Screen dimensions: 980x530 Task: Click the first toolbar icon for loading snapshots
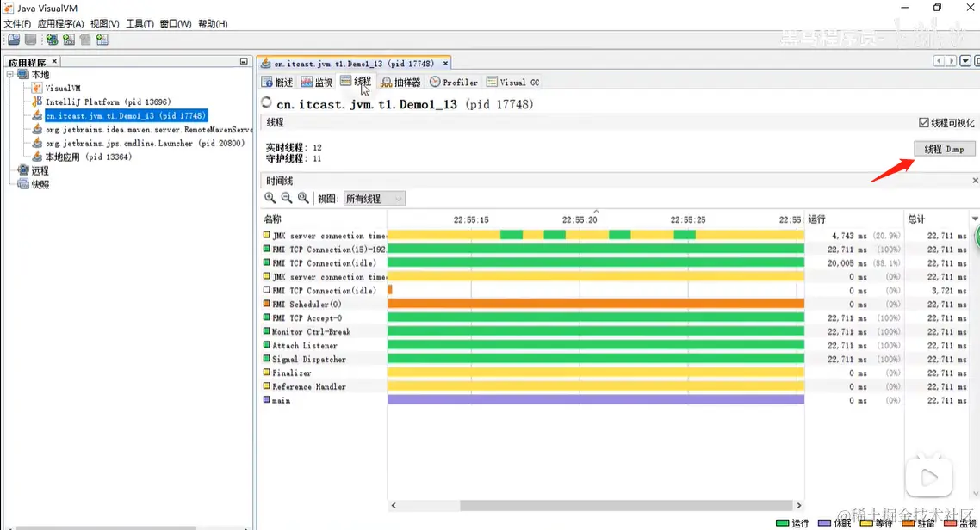(x=14, y=40)
